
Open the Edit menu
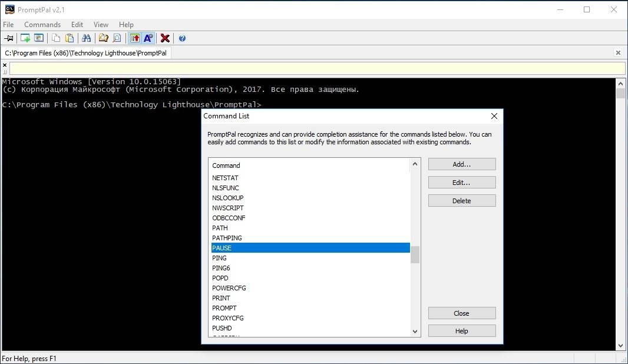click(77, 24)
